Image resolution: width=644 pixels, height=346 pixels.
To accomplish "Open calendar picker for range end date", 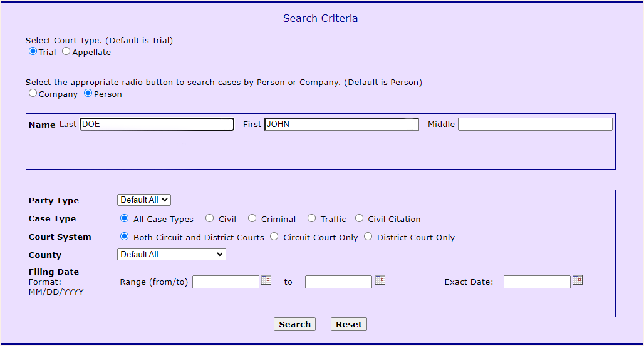I will (380, 280).
